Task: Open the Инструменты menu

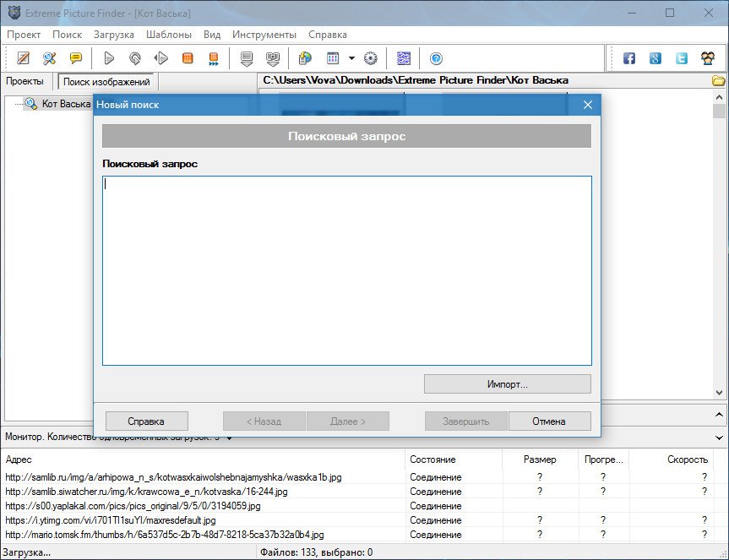Action: [x=264, y=35]
